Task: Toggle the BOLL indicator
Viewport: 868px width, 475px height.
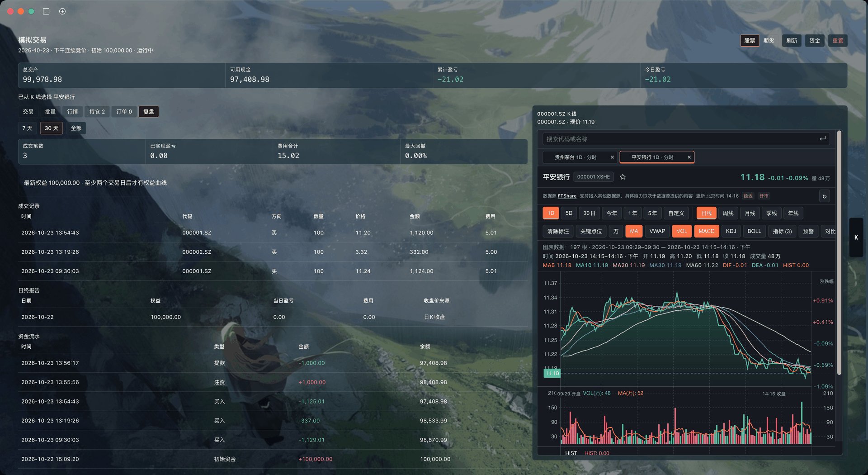Action: click(x=754, y=231)
